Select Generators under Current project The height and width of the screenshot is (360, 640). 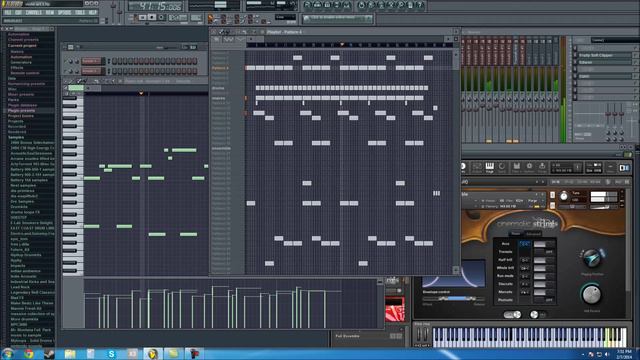click(x=21, y=62)
